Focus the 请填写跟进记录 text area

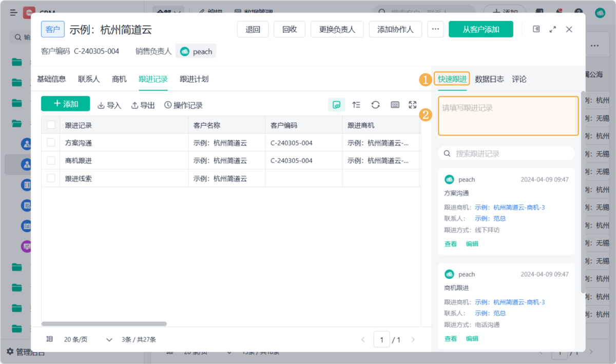[x=508, y=116]
